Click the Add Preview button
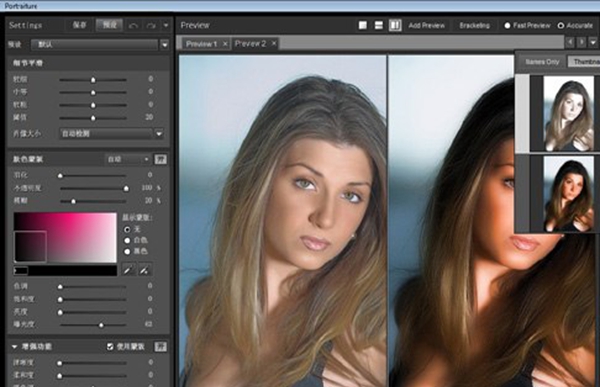 tap(426, 26)
